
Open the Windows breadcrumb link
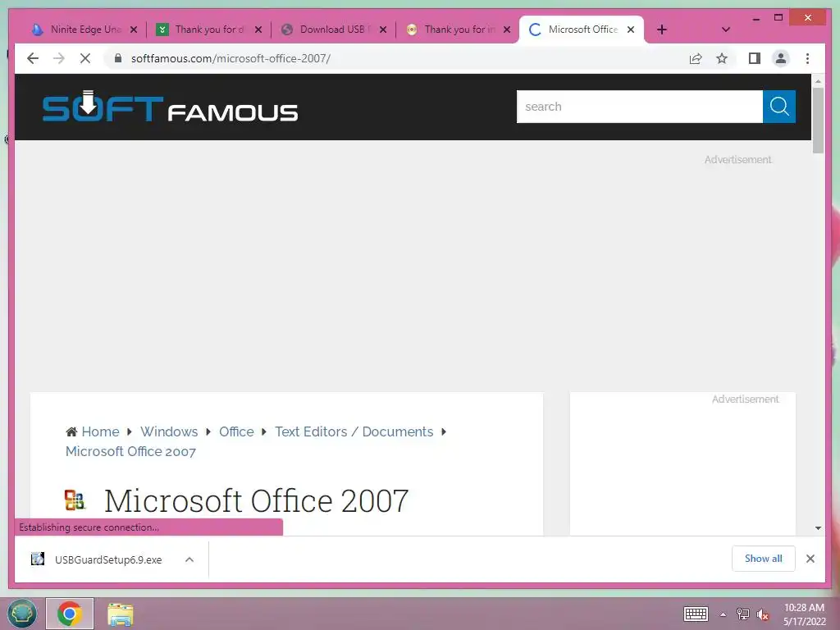point(169,431)
